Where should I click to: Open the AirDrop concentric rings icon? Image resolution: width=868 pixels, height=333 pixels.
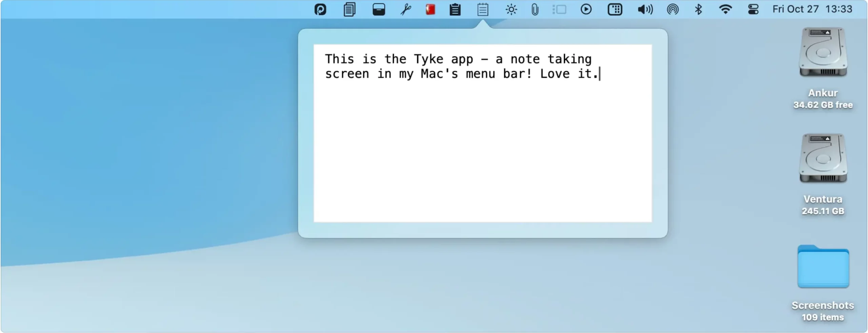pos(673,9)
